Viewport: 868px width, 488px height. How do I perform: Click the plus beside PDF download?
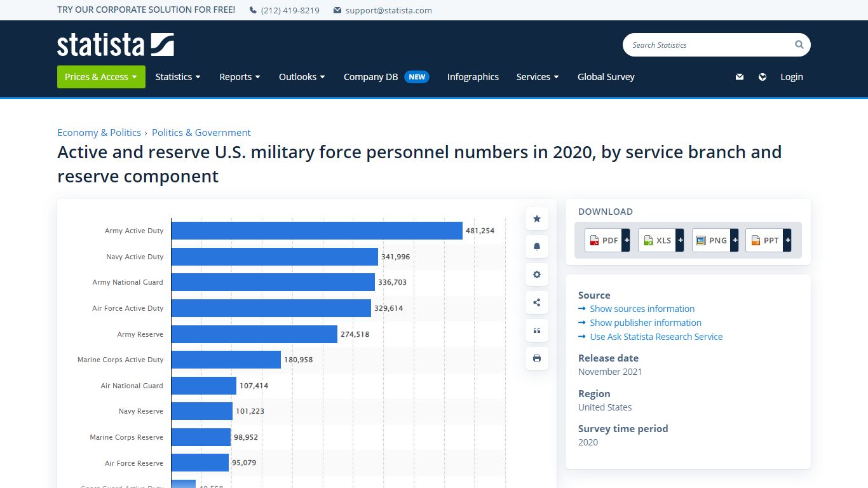tap(626, 240)
